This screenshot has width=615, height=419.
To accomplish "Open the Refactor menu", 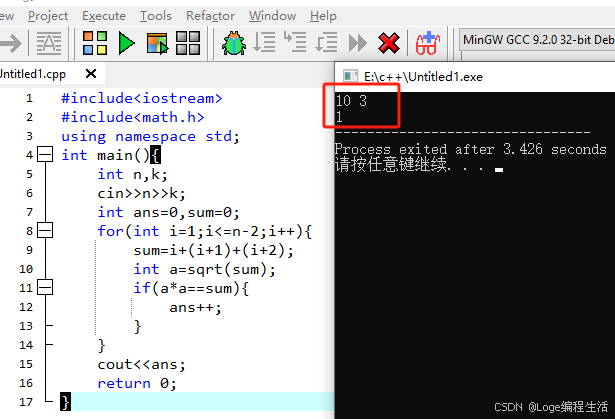I will (x=210, y=16).
